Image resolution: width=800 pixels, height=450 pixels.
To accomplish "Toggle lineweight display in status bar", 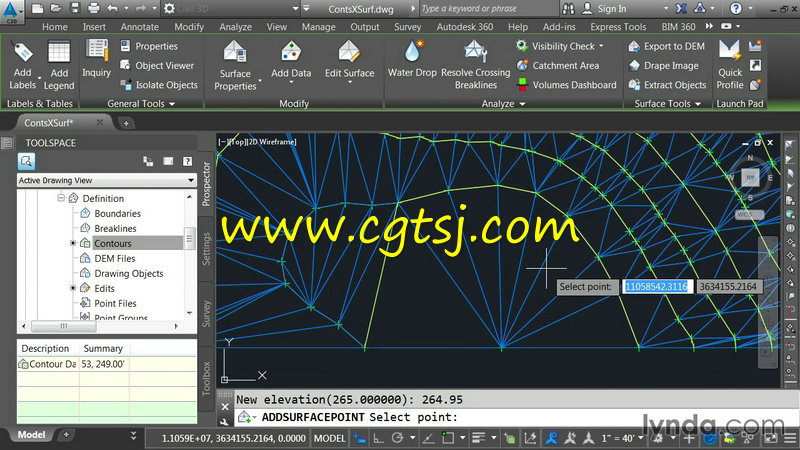I will (479, 438).
